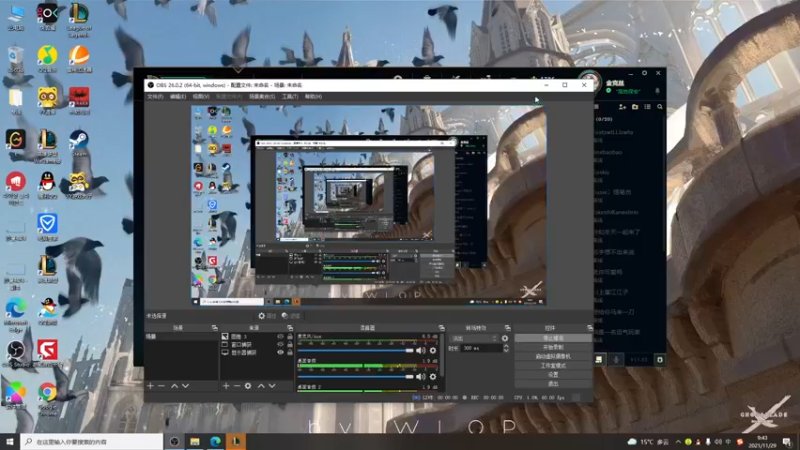Open the Google Chrome desktop shortcut
Image resolution: width=800 pixels, height=450 pixels.
point(47,399)
